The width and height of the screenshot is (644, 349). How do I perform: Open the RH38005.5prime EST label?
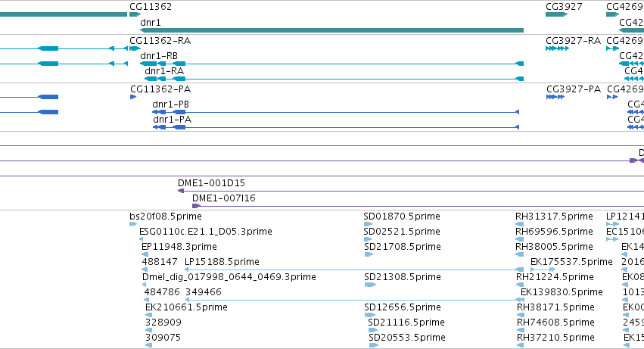(555, 247)
